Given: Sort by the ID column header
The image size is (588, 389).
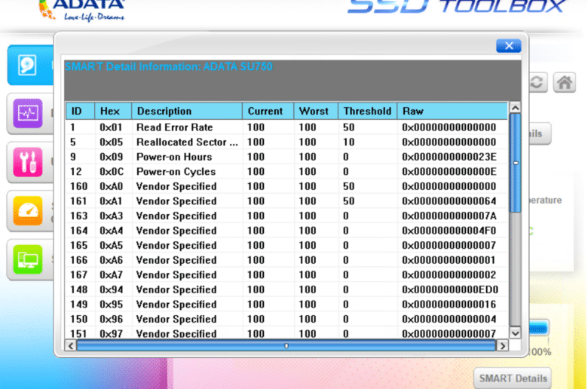Looking at the screenshot, I should coord(80,111).
